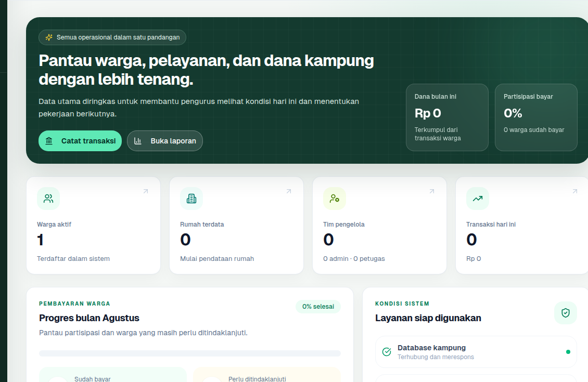Select the Mulai pendataan rumah text
Screen dimensions: 588x382
[217, 258]
